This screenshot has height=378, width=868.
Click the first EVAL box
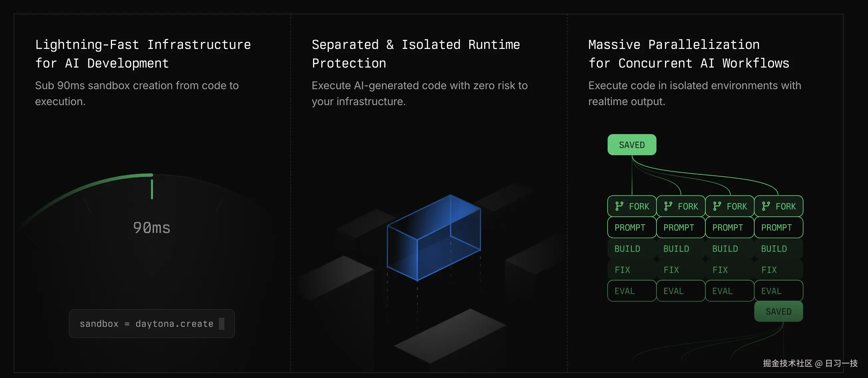coord(632,291)
